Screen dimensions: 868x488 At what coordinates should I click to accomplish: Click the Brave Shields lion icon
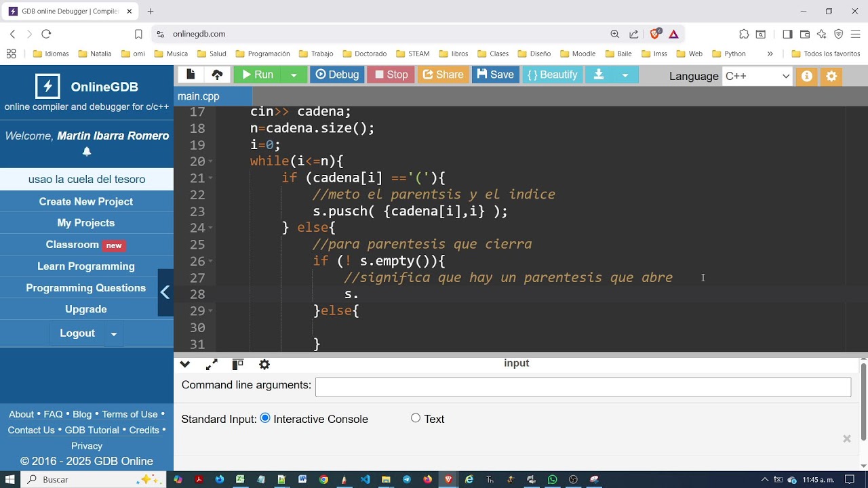[x=655, y=34]
